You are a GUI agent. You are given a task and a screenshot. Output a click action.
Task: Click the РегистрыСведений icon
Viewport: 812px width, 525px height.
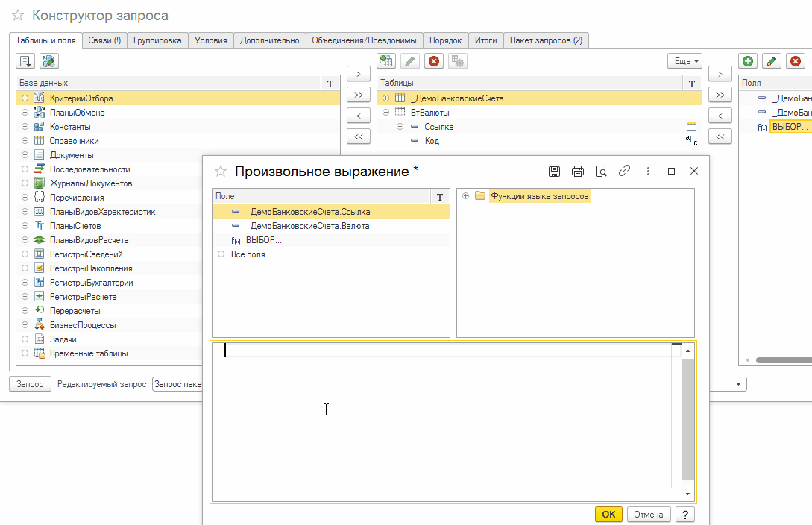click(x=40, y=254)
